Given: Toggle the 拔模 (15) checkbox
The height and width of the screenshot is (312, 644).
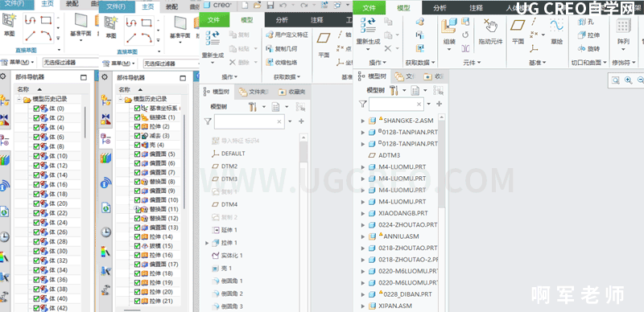Looking at the screenshot, I should tap(137, 246).
